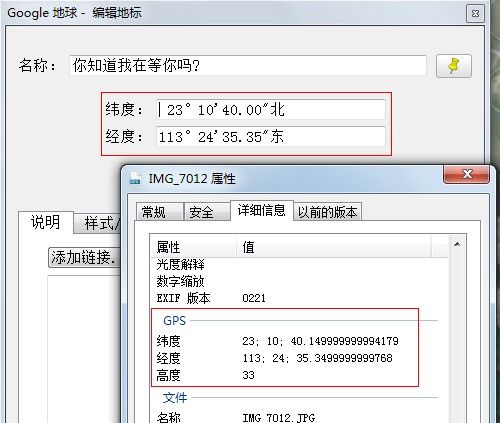Select the 详细信息 tab
Image resolution: width=500 pixels, height=423 pixels.
click(x=262, y=210)
